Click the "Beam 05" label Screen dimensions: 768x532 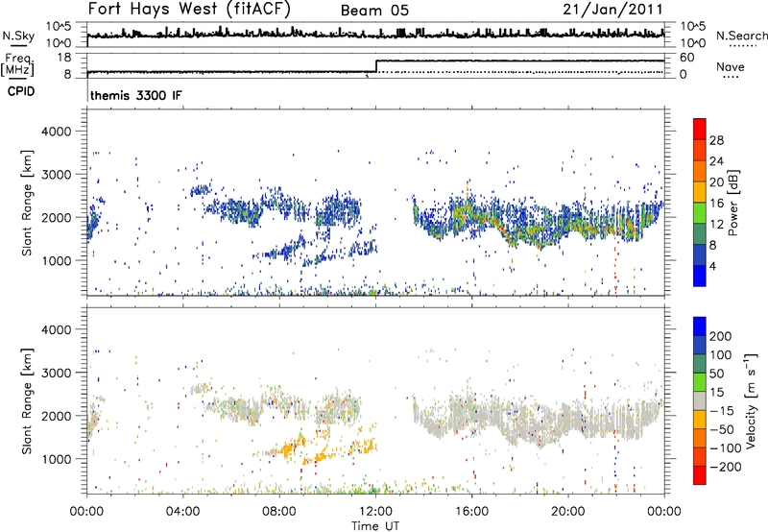coord(374,11)
